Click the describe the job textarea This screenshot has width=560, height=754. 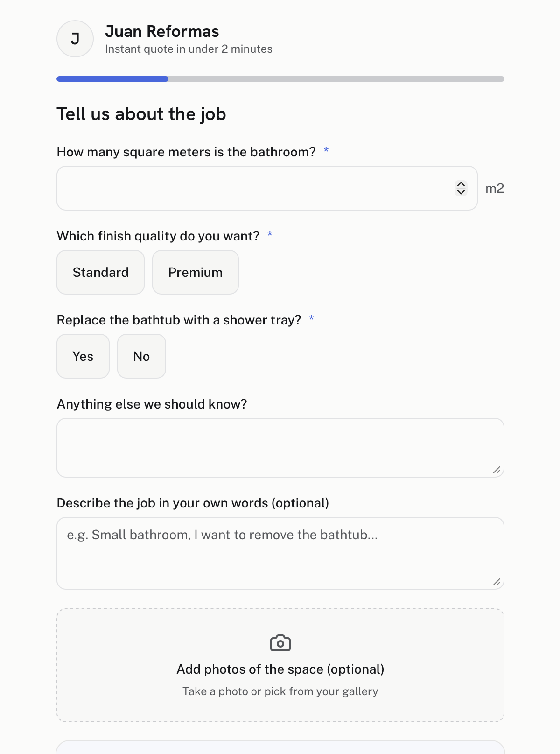[x=280, y=553]
